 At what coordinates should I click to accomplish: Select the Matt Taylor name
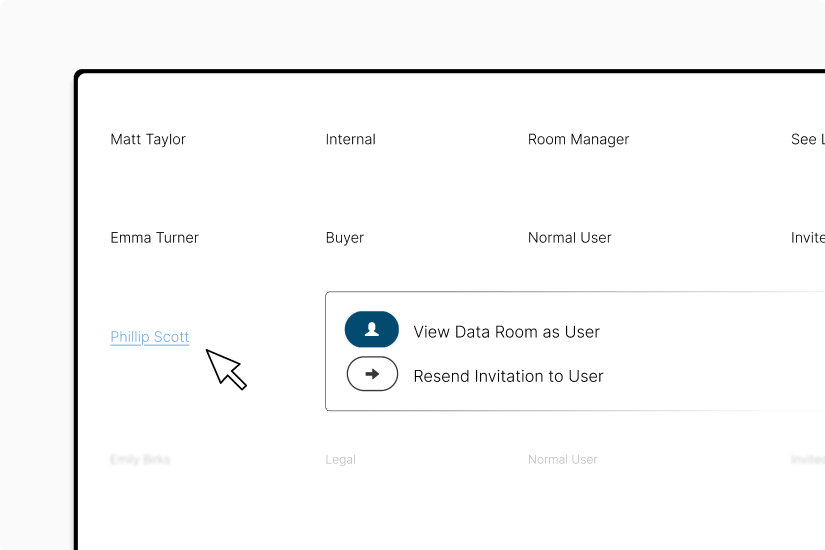148,139
